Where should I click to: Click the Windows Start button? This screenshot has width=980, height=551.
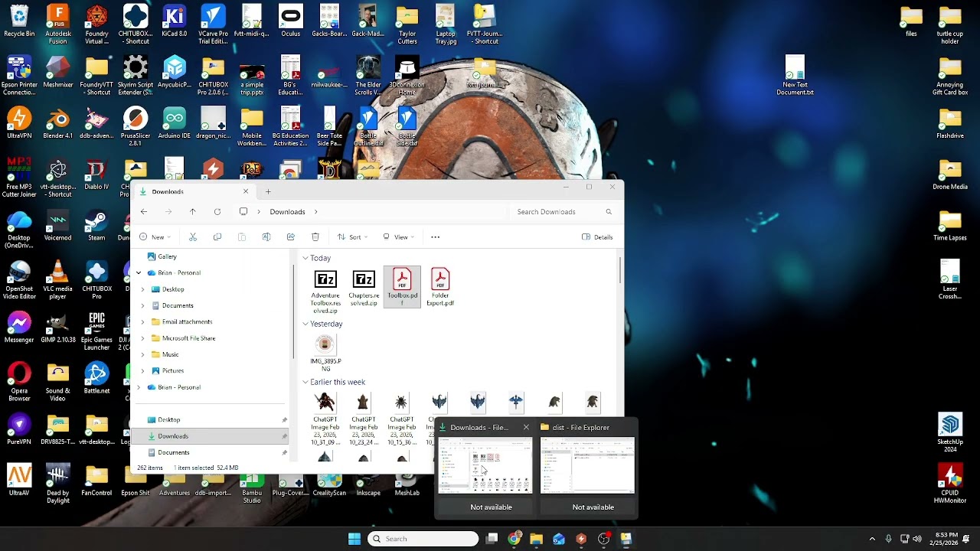(x=354, y=539)
